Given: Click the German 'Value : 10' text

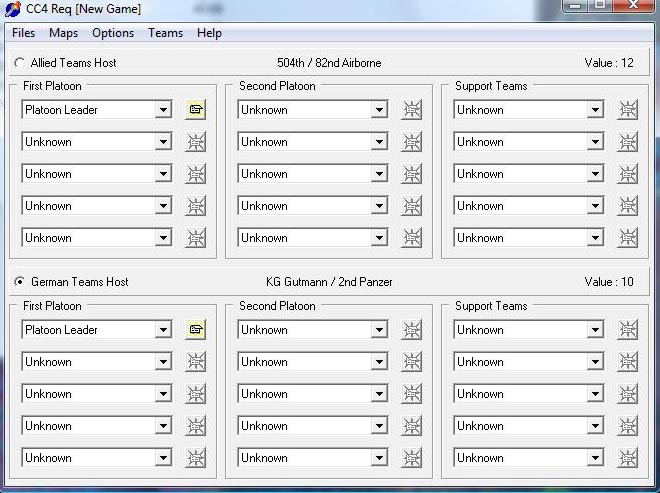Looking at the screenshot, I should (x=609, y=282).
